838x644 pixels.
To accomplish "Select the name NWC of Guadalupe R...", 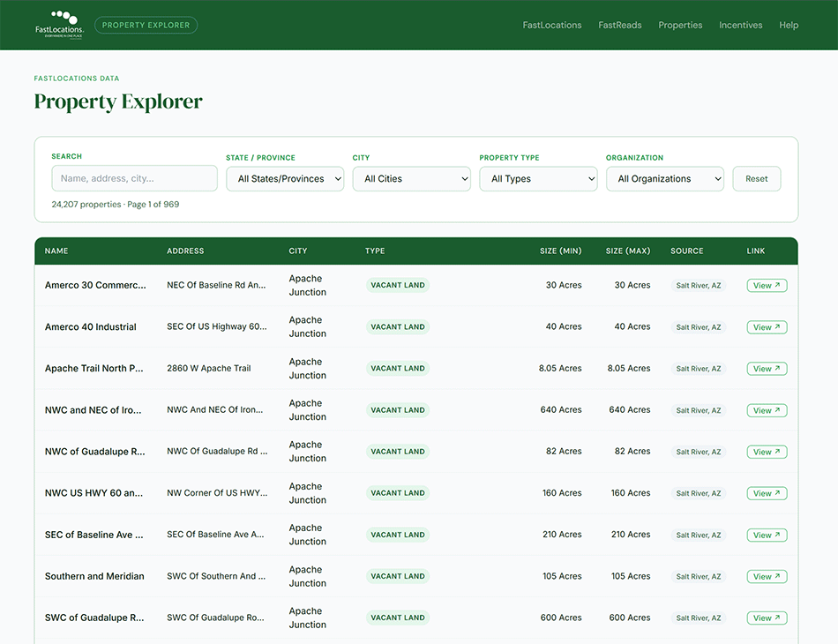I will tap(94, 452).
